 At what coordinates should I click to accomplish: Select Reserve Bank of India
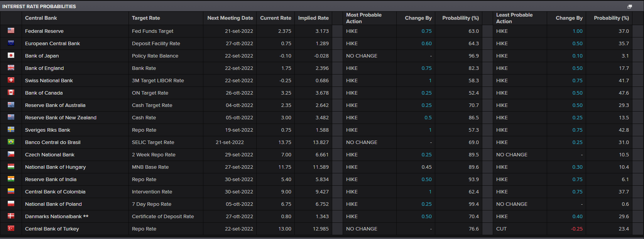pos(51,180)
